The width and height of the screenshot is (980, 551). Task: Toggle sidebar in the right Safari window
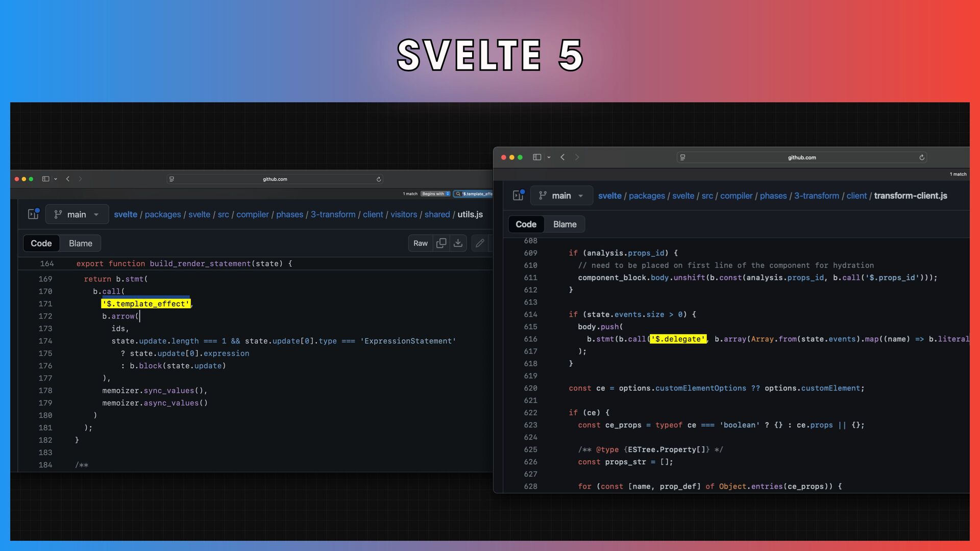pyautogui.click(x=537, y=157)
